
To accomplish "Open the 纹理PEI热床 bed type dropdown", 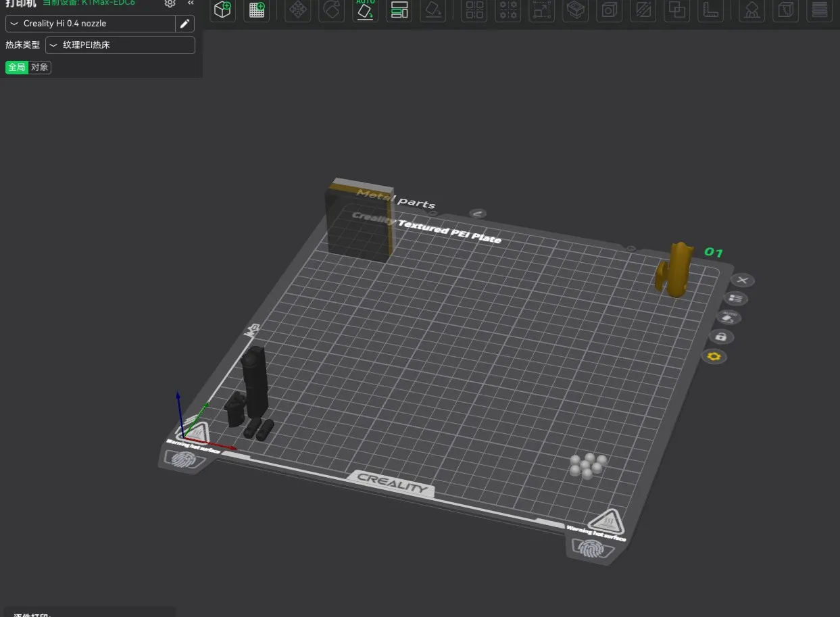I will pyautogui.click(x=120, y=45).
